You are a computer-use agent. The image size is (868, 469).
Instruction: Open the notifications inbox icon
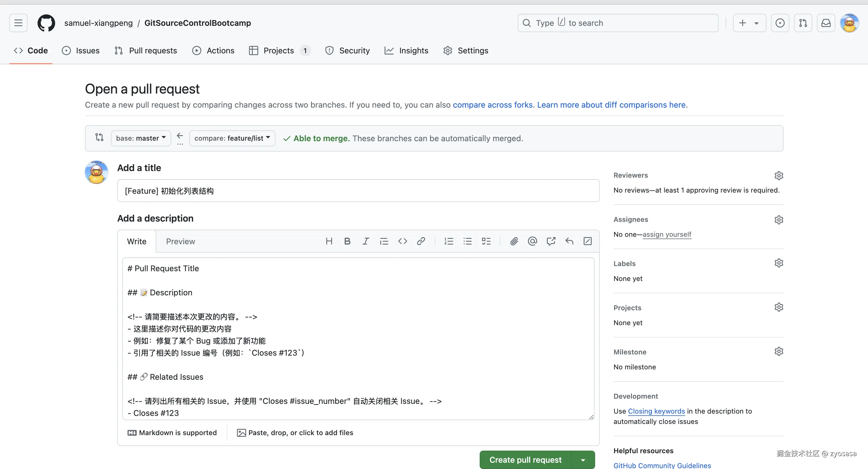pyautogui.click(x=826, y=23)
